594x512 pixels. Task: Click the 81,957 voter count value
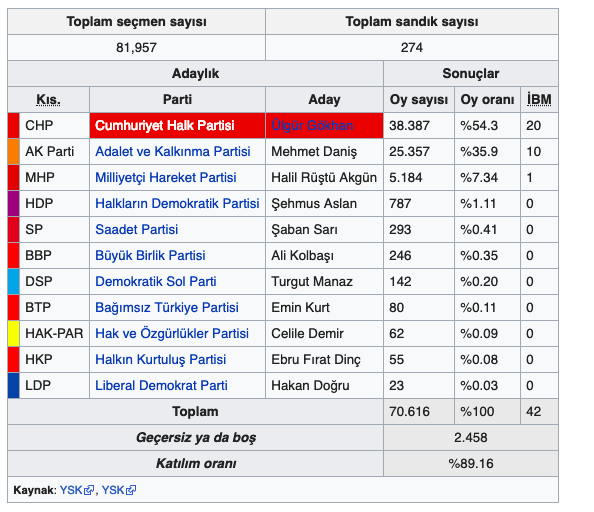coord(136,48)
